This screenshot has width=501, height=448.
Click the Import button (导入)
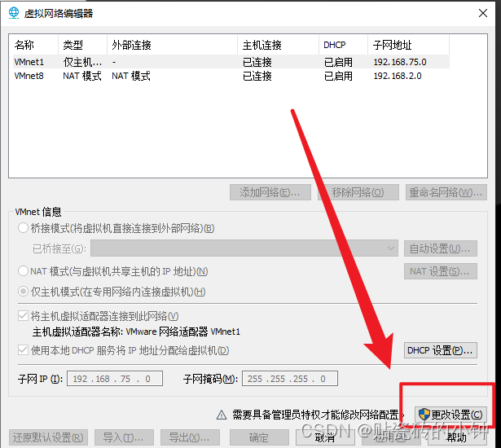[x=124, y=437]
